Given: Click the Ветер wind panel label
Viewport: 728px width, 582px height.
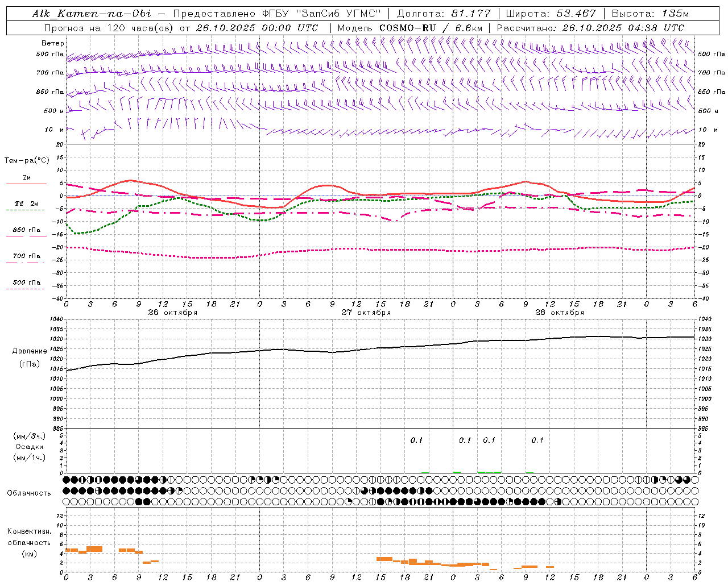Looking at the screenshot, I should pos(52,43).
